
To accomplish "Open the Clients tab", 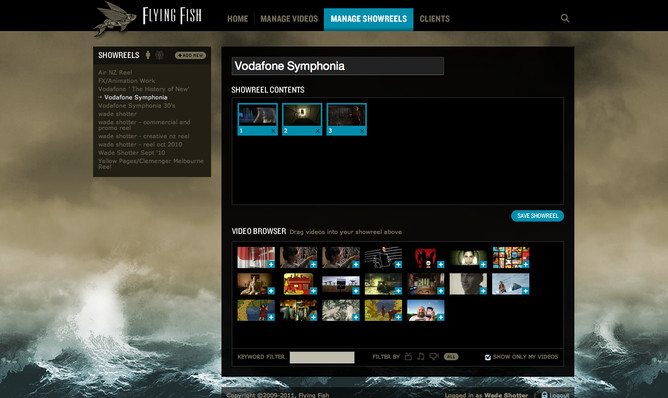I will [x=435, y=19].
